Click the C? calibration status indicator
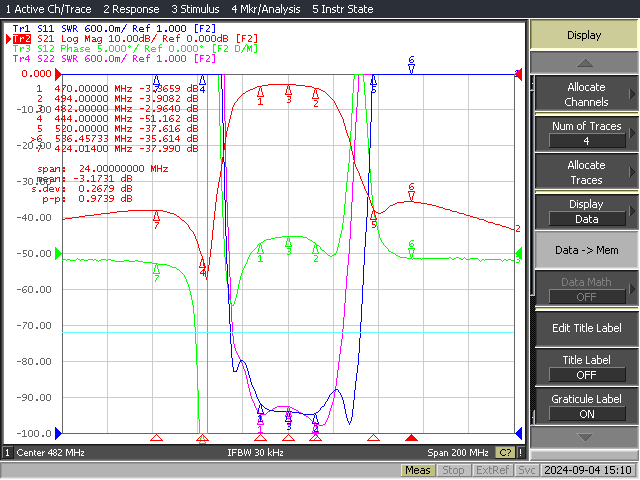The image size is (640, 480). point(505,452)
